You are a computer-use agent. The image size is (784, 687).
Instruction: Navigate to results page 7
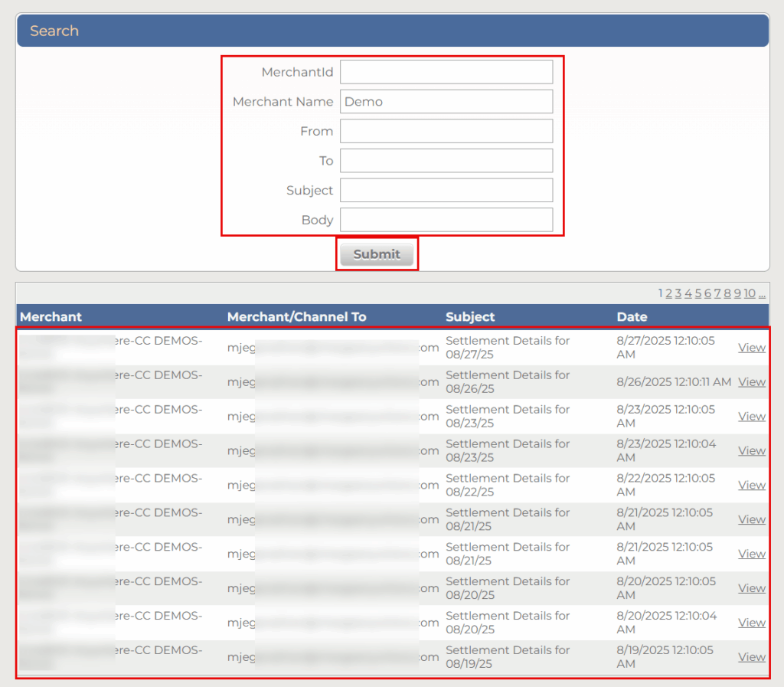pyautogui.click(x=717, y=293)
